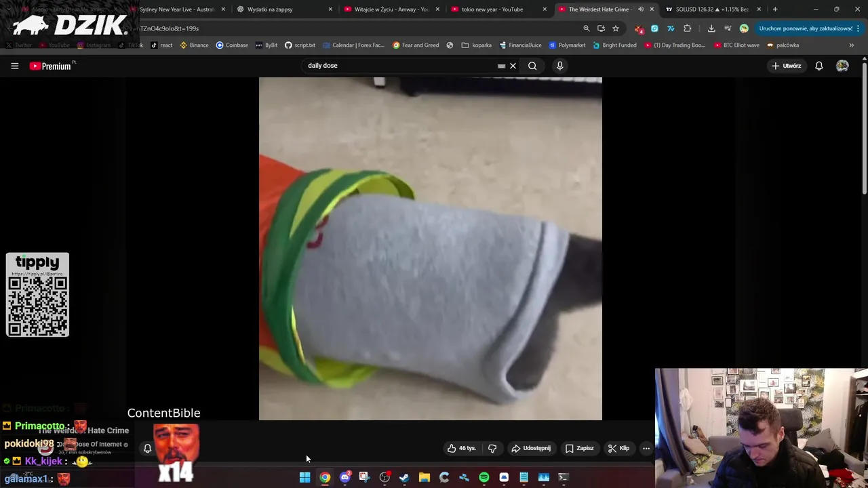Share the video with Udostępnij

click(x=531, y=448)
